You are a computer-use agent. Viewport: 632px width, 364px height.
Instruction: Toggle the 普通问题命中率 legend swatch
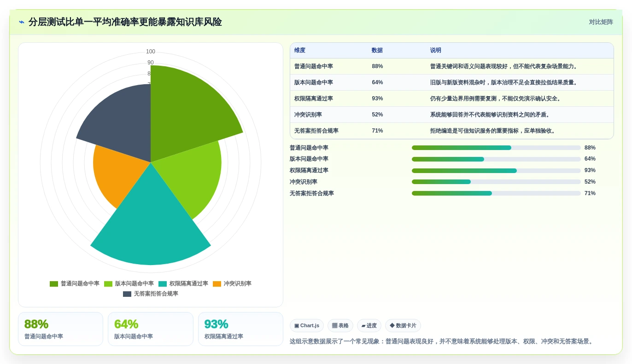point(54,284)
